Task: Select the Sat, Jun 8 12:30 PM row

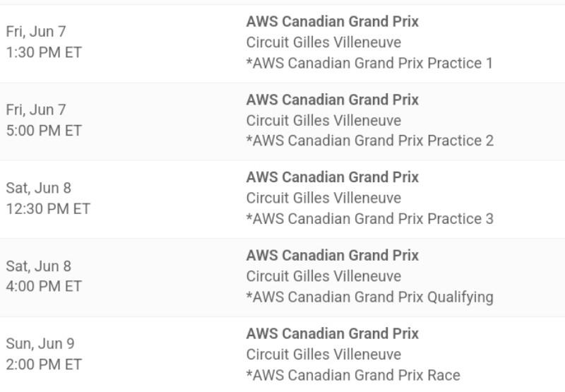Action: (x=282, y=200)
